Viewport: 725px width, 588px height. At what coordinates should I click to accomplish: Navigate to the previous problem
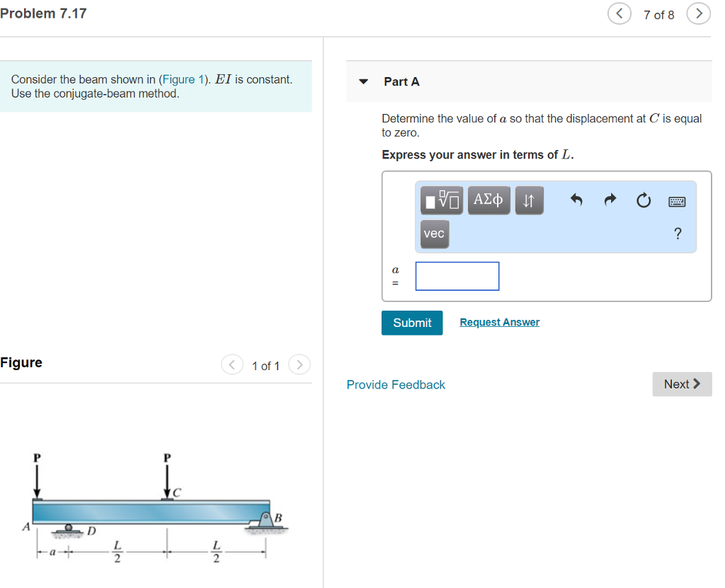[620, 13]
